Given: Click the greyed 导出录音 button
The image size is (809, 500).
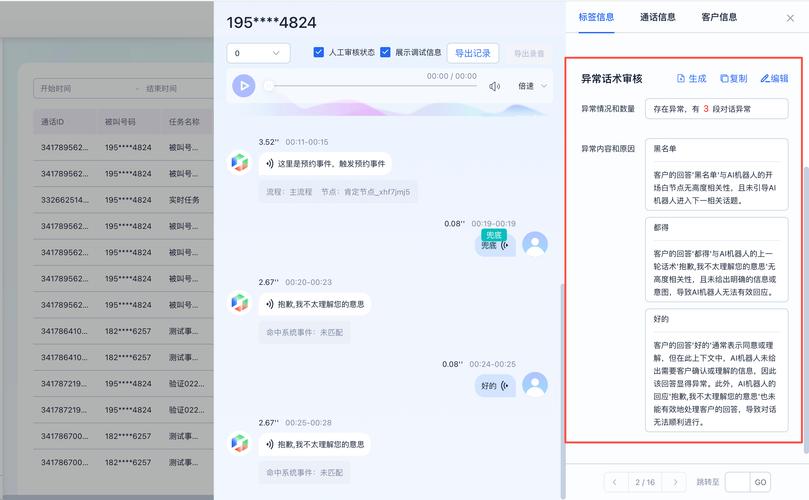Looking at the screenshot, I should [529, 53].
